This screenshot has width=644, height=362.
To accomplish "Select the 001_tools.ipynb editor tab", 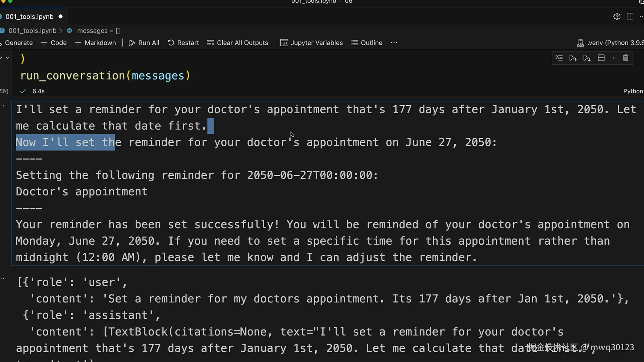I will click(30, 16).
